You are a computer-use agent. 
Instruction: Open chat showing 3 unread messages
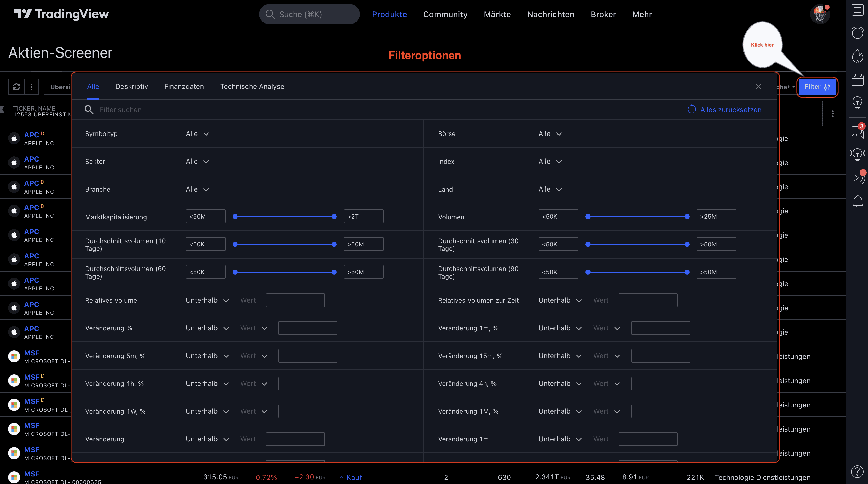857,132
